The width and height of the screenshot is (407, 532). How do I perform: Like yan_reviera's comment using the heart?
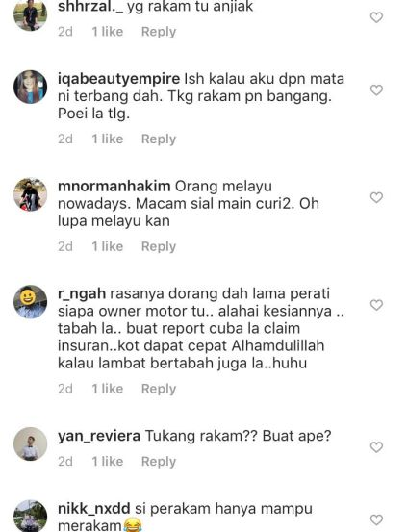click(x=376, y=447)
